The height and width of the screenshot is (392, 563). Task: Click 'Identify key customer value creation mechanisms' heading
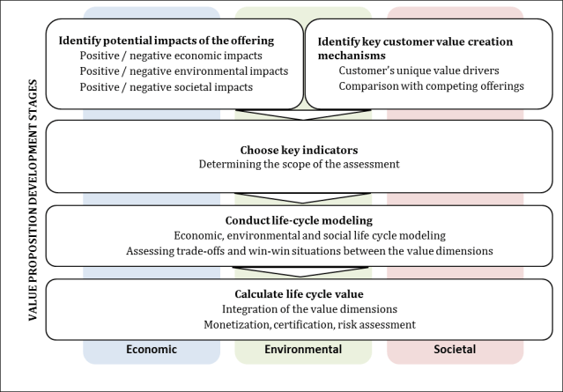[x=413, y=48]
